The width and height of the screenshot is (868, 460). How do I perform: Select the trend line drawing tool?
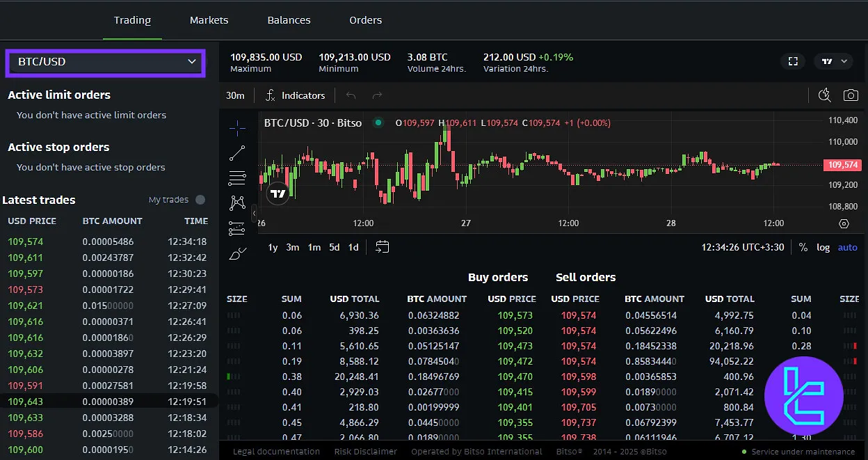(237, 152)
